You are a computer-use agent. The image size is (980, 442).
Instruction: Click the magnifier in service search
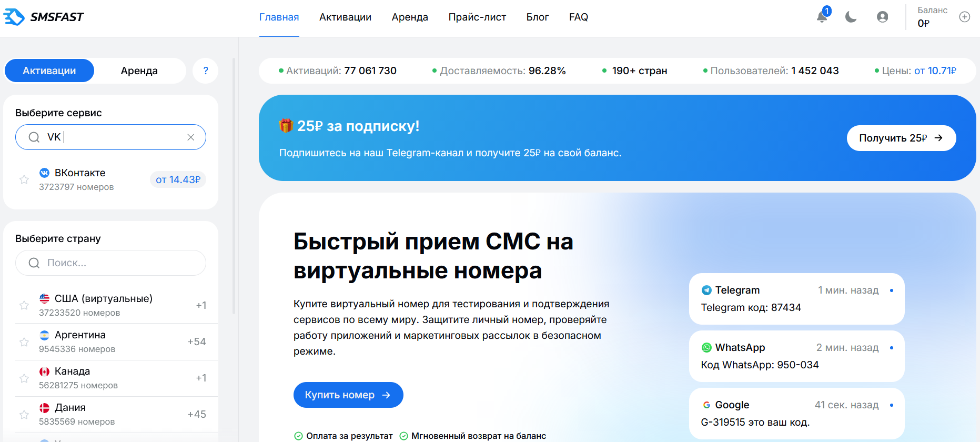click(x=34, y=137)
